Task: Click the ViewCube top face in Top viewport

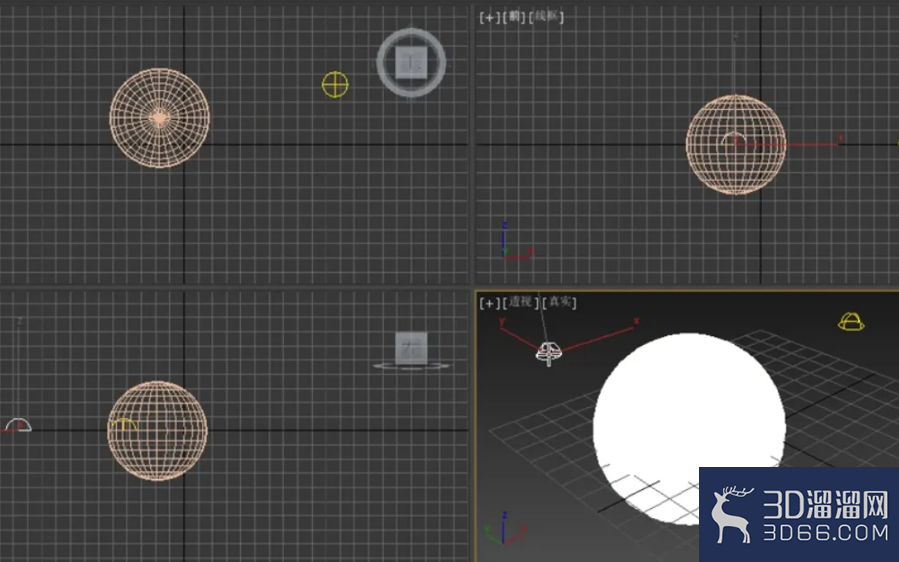Action: pyautogui.click(x=411, y=63)
